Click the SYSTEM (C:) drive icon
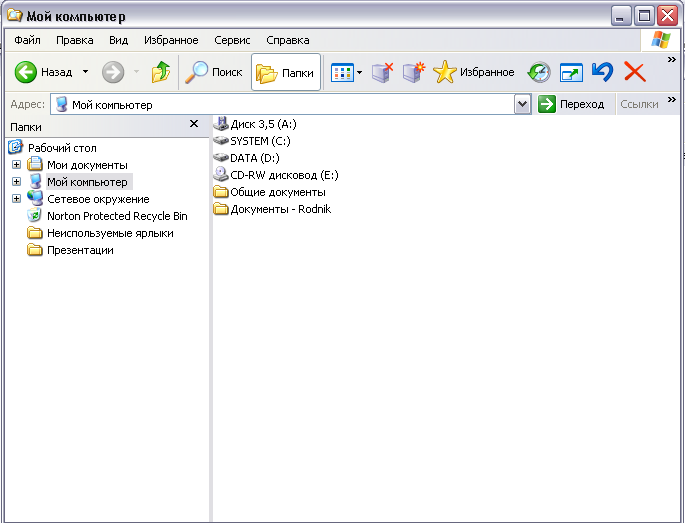The width and height of the screenshot is (685, 523). tap(221, 141)
